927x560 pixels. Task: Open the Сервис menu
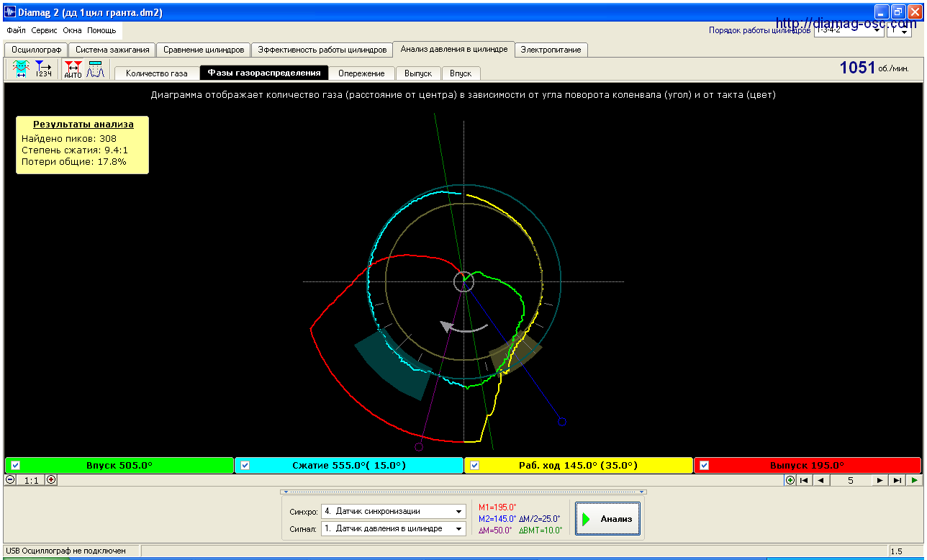(x=44, y=31)
